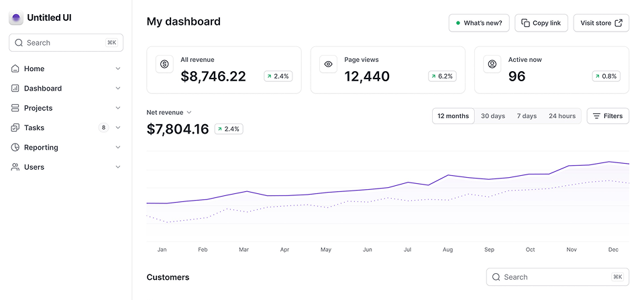Expand the Home menu chevron
This screenshot has width=644, height=300.
[118, 68]
